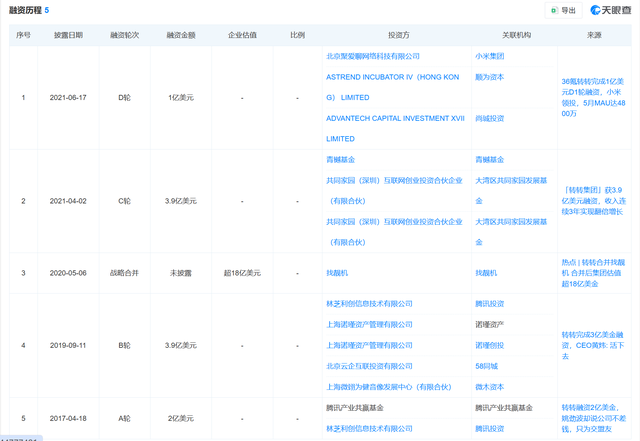This screenshot has height=441, width=640.
Task: Click the 导出 export button
Action: pos(563,11)
